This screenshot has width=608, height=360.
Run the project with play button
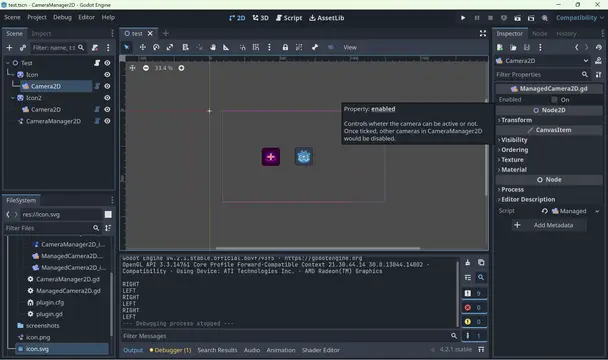tap(463, 18)
